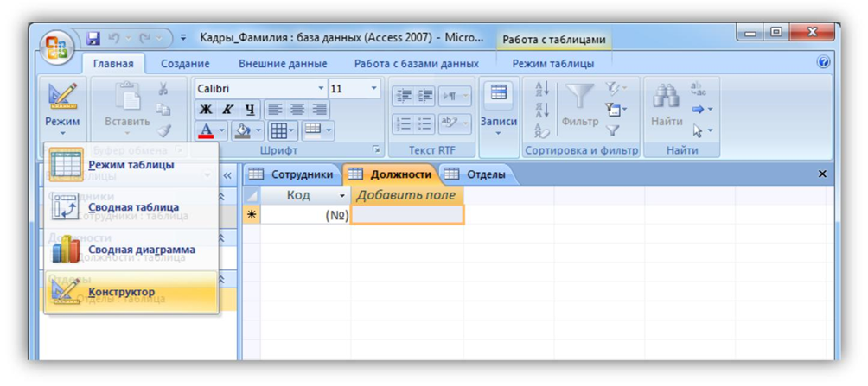Open the Код column header dropdown arrow
The height and width of the screenshot is (386, 868).
tap(341, 196)
